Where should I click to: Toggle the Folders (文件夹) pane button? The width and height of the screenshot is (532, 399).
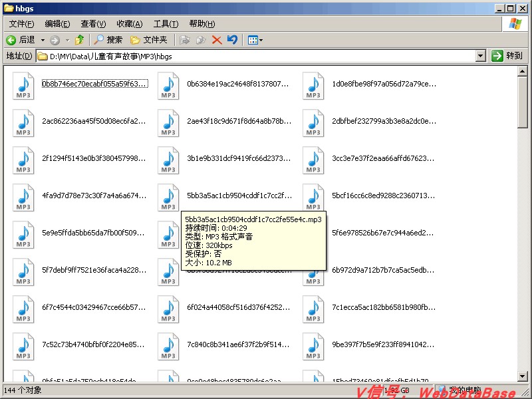pyautogui.click(x=148, y=40)
